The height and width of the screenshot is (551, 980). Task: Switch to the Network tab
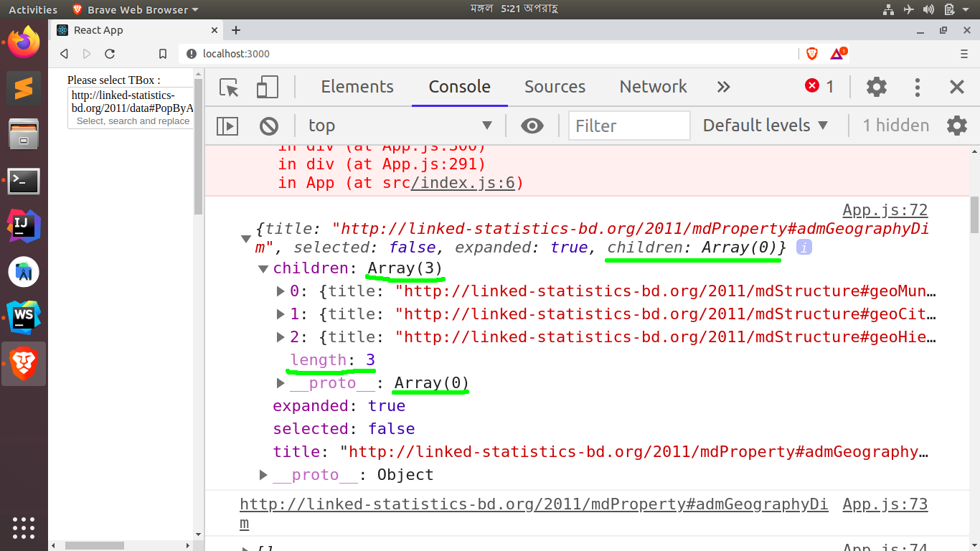point(652,86)
